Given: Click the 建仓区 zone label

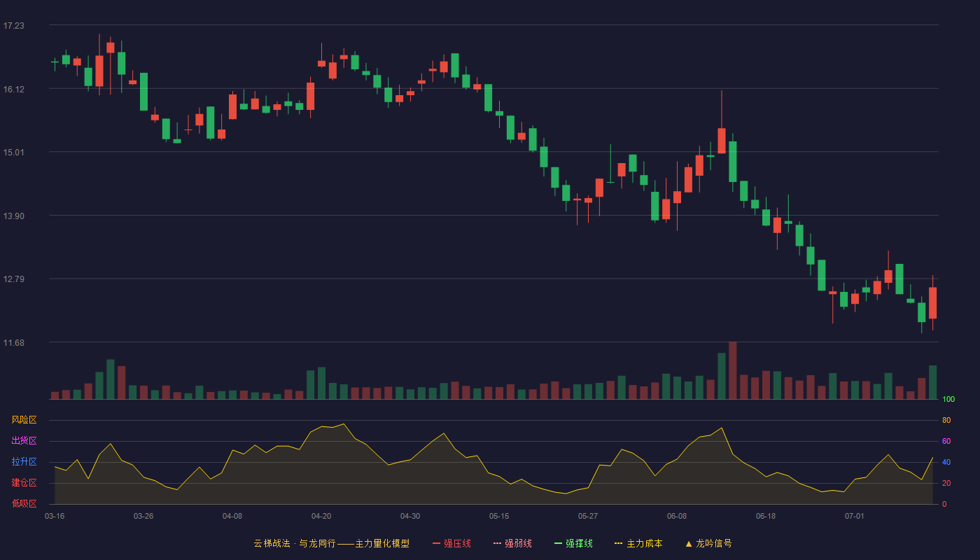Looking at the screenshot, I should 24,483.
